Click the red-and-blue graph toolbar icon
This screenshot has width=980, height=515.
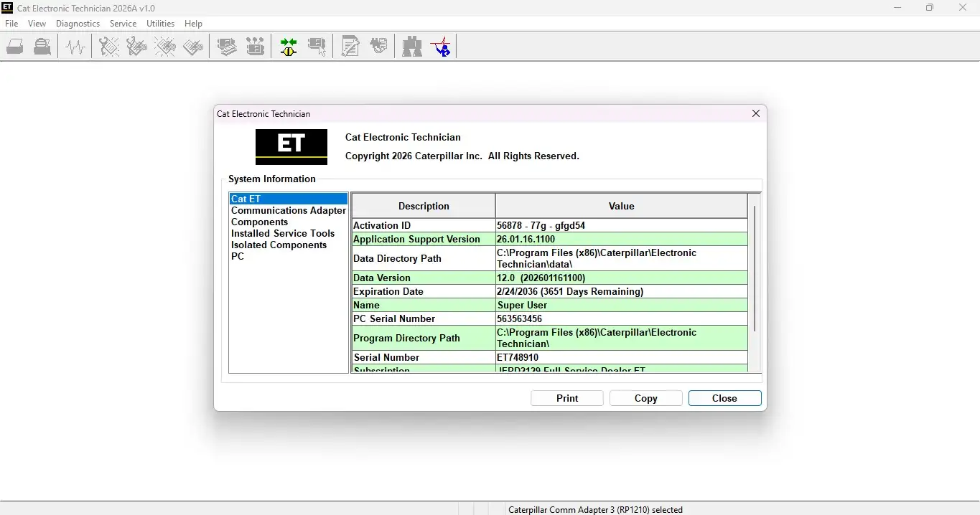coord(441,47)
